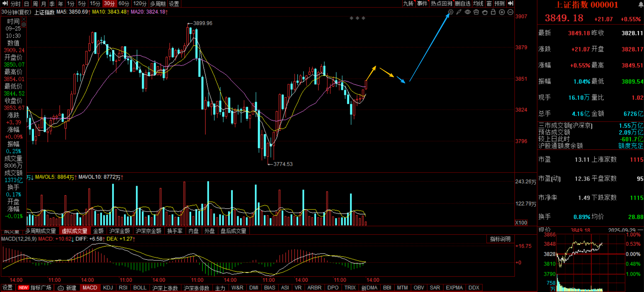Open chart settings gear icon

click(451, 12)
